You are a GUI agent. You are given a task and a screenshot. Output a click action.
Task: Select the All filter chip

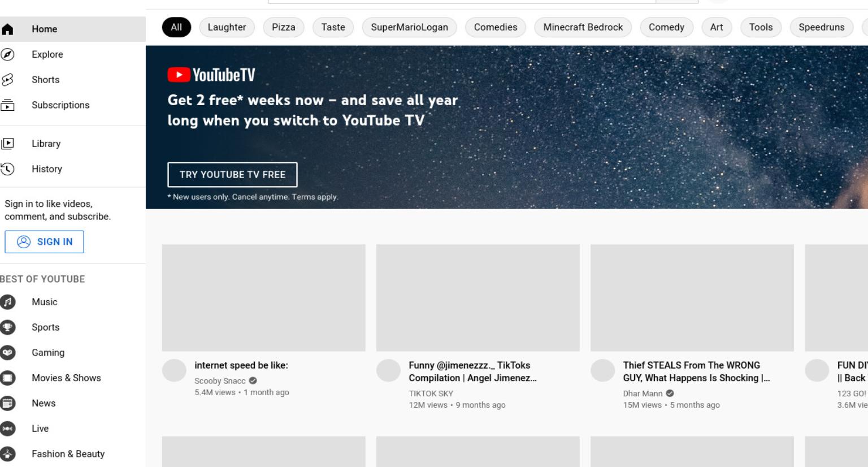pyautogui.click(x=176, y=27)
